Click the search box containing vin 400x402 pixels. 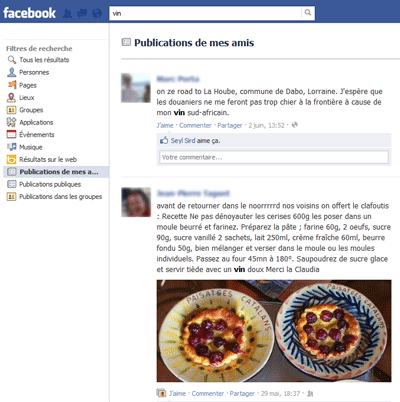(x=205, y=13)
